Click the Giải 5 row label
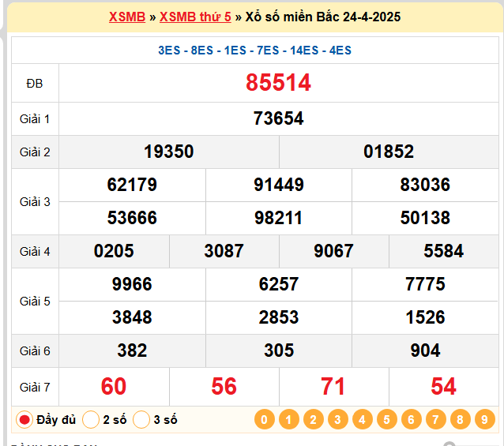The width and height of the screenshot is (504, 446). (x=35, y=302)
